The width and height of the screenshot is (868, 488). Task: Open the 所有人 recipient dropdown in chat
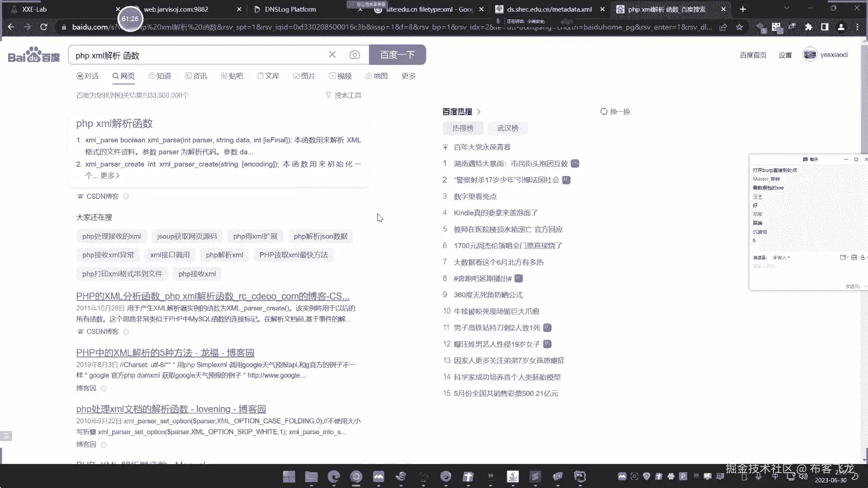click(x=782, y=258)
